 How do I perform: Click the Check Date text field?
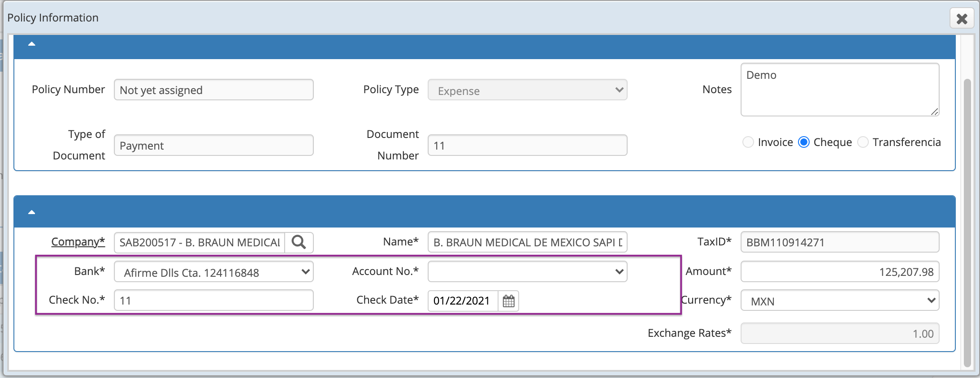click(463, 301)
